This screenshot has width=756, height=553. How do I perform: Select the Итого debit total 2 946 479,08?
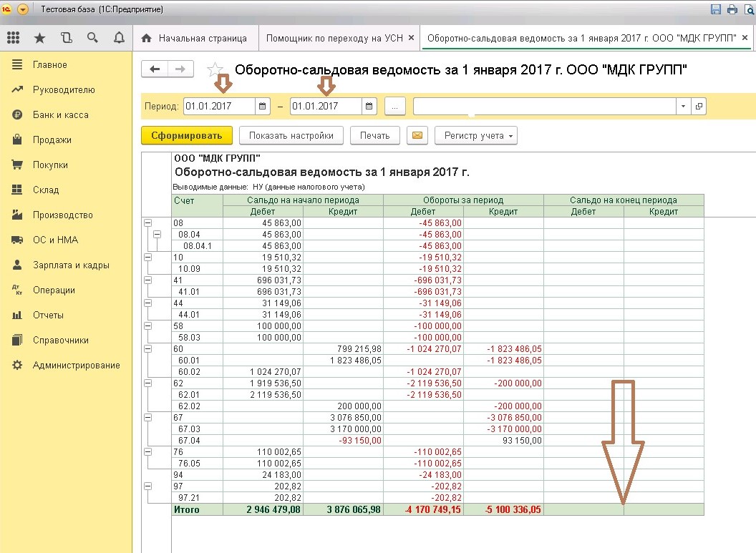click(x=263, y=509)
